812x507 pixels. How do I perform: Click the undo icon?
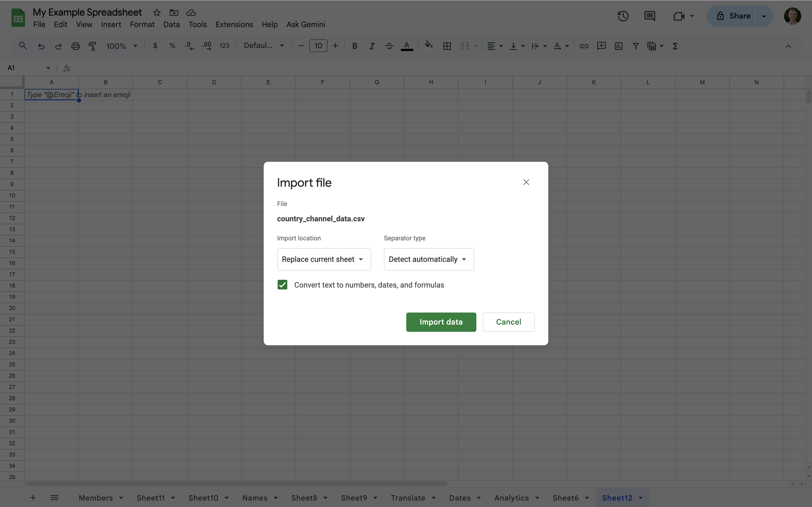click(41, 46)
